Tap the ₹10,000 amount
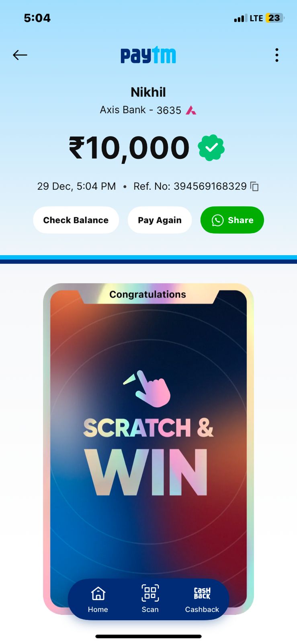Viewport: 297px width, 644px height. point(129,148)
